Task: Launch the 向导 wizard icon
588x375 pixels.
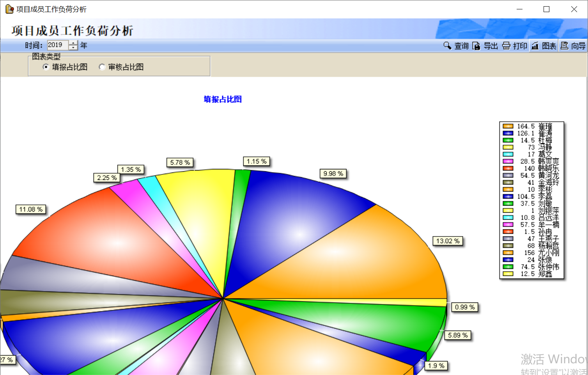Action: 564,46
